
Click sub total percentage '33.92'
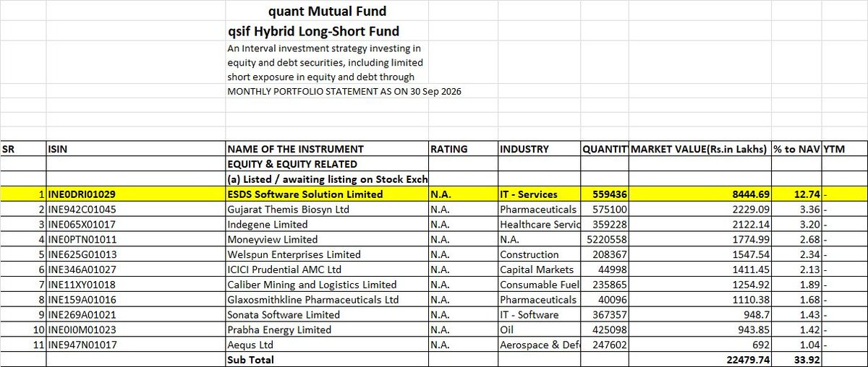pyautogui.click(x=796, y=359)
